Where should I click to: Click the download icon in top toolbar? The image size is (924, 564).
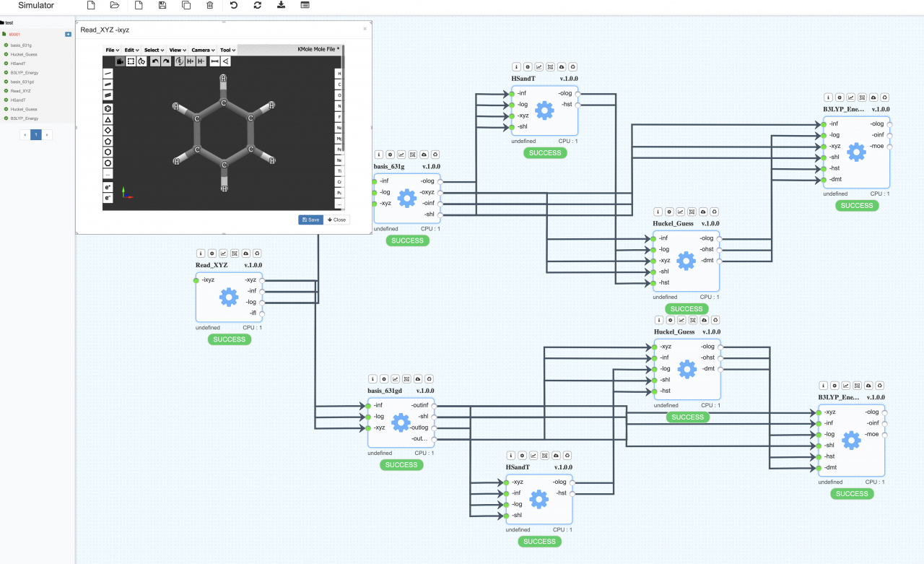(281, 5)
